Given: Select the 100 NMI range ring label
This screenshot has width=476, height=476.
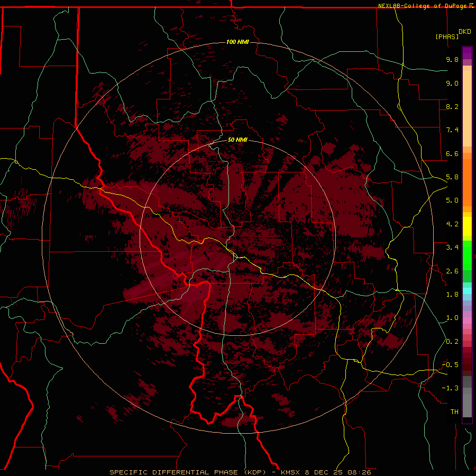Looking at the screenshot, I should (x=237, y=42).
